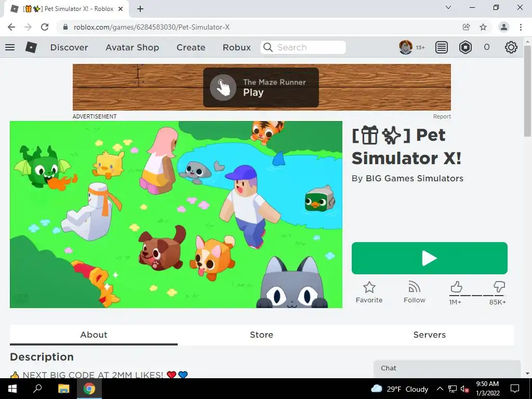The width and height of the screenshot is (532, 399).
Task: Open the Chrome profile avatar icon
Action: tap(504, 27)
